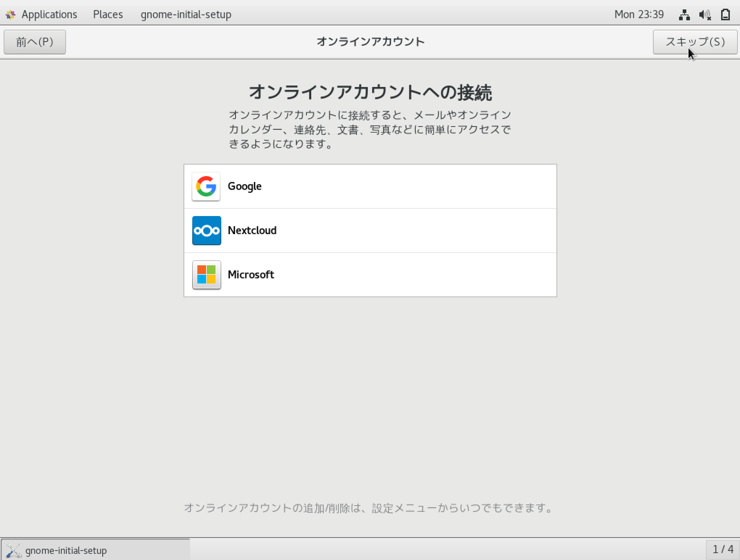Click the battery indicator icon
The image size is (740, 560).
pos(725,14)
